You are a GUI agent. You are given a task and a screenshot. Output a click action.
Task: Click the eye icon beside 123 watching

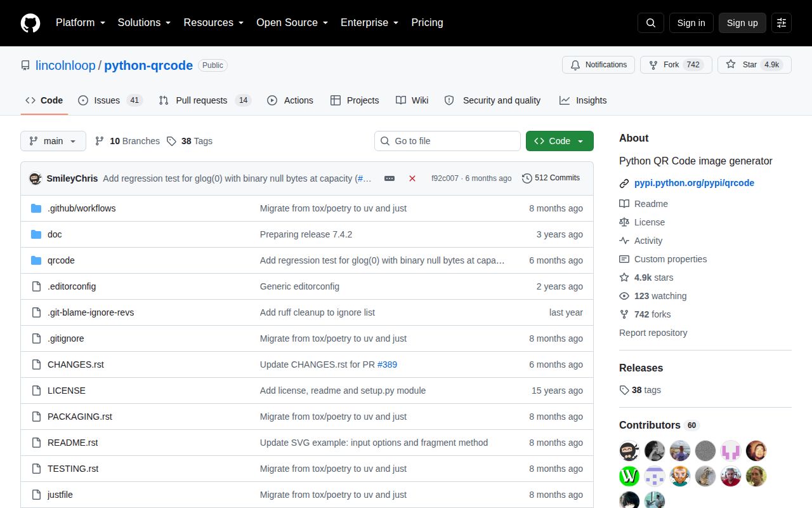[x=624, y=296]
